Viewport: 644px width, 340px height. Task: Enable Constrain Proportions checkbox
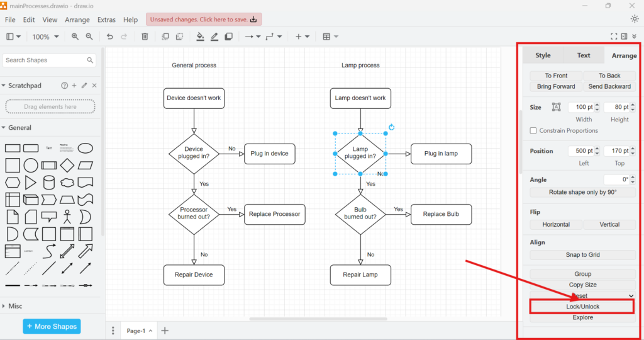click(533, 131)
